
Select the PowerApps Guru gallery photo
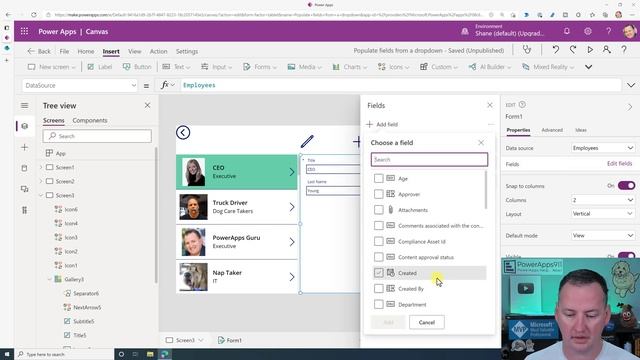pyautogui.click(x=193, y=242)
